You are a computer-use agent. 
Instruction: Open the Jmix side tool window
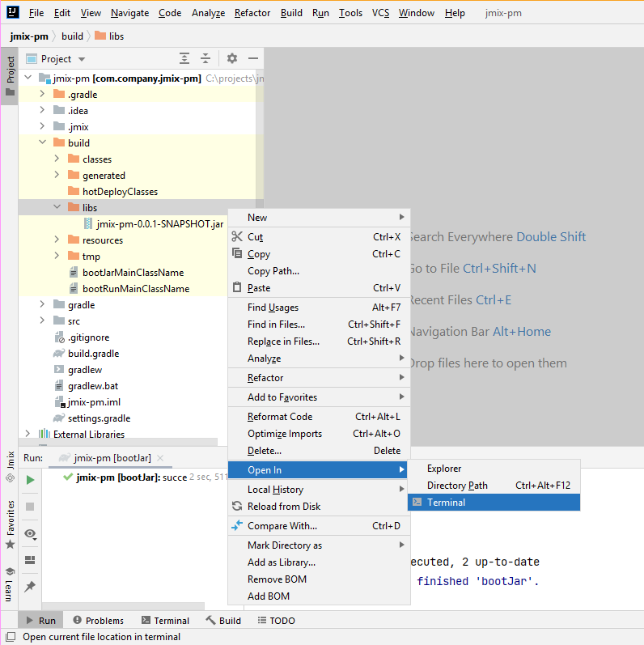pos(11,467)
